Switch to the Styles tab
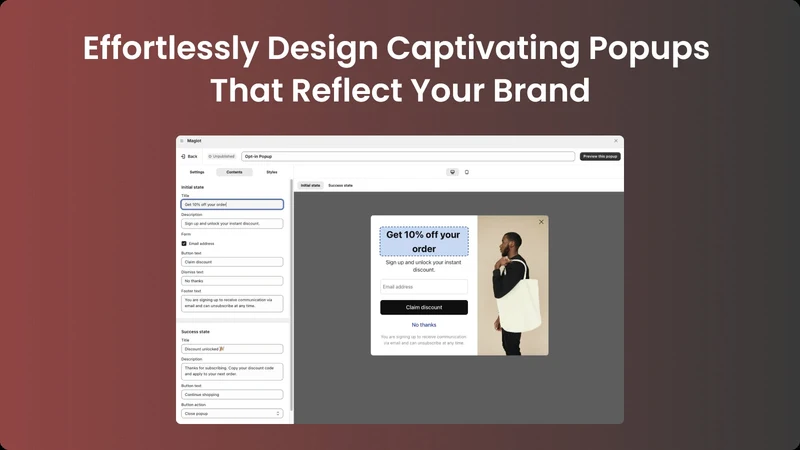This screenshot has width=800, height=450. point(271,172)
